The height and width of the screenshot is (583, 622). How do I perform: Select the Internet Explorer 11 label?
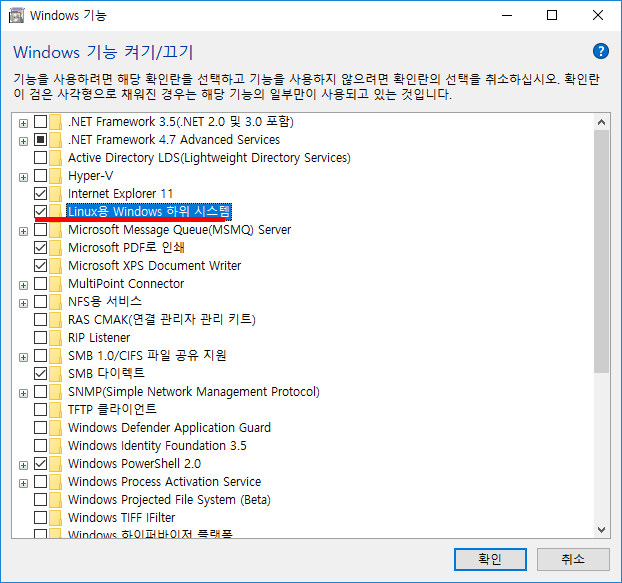[121, 194]
